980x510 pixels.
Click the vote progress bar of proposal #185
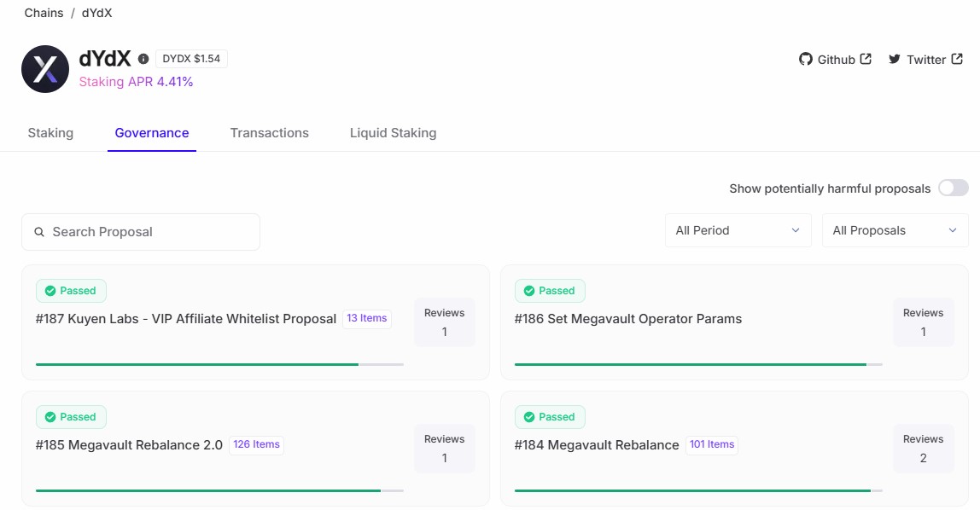tap(219, 490)
